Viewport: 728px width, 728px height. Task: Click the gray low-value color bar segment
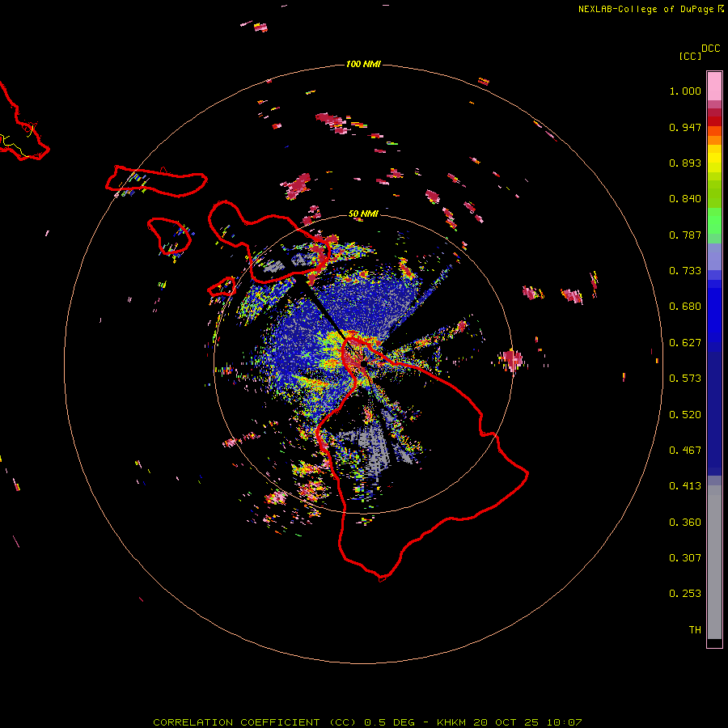pos(714,562)
